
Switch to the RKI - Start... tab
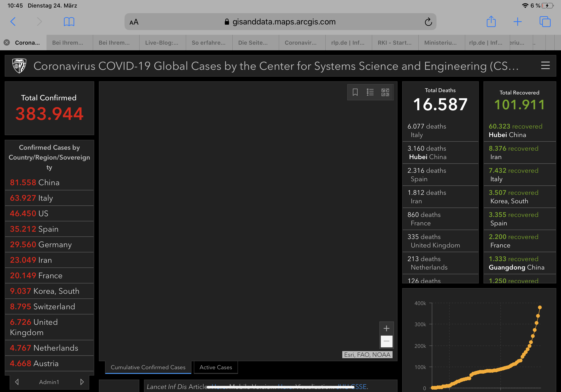click(x=395, y=43)
